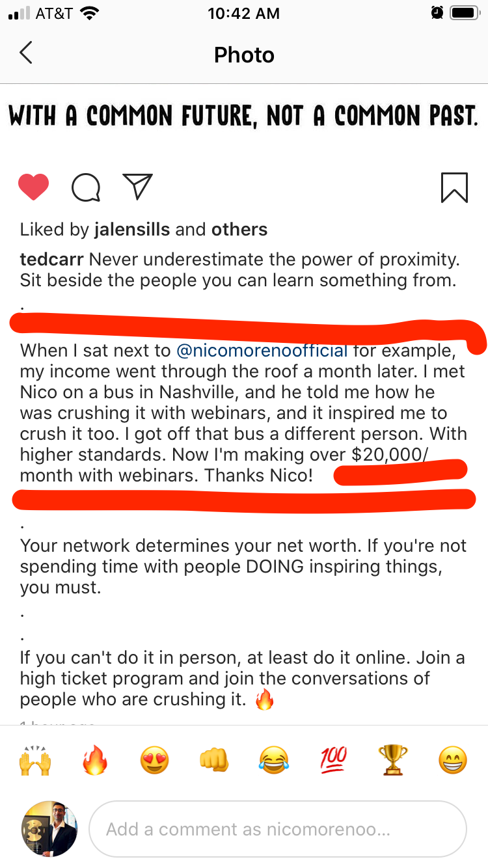Tap the back arrow in header

tap(26, 53)
